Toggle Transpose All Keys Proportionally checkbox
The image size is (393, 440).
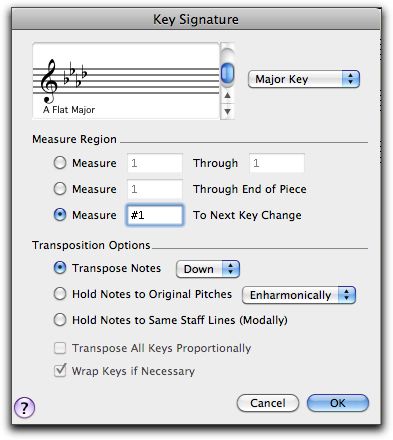click(60, 348)
